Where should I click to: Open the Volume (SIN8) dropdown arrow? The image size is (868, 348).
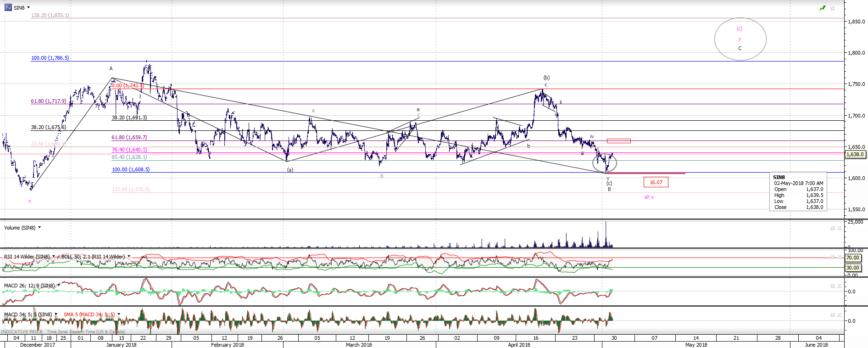click(x=39, y=228)
